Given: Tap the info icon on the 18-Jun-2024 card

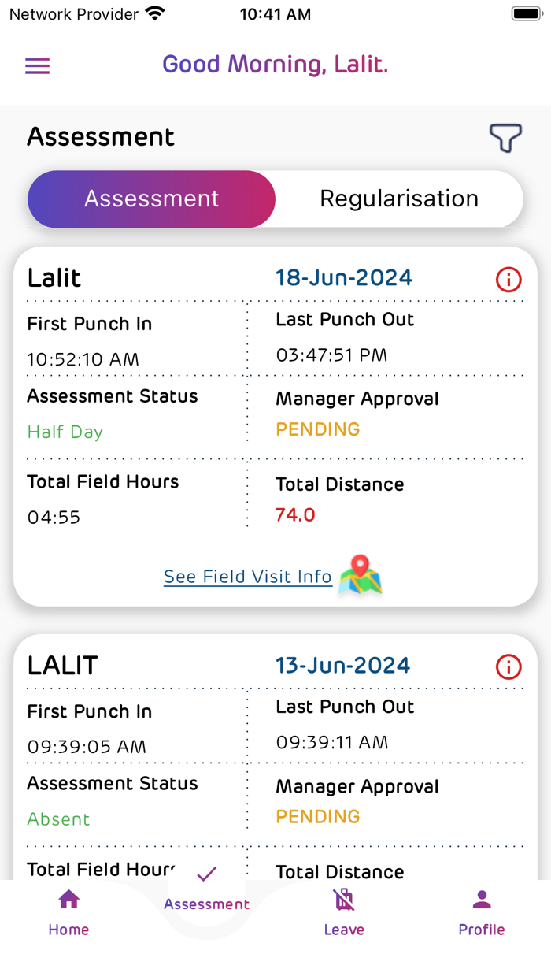Looking at the screenshot, I should pos(508,280).
